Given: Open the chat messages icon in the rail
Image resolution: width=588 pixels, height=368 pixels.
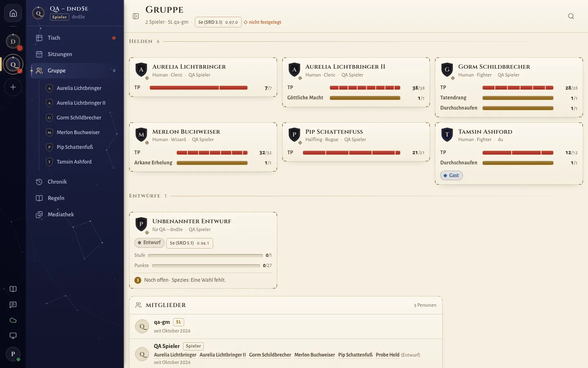Looking at the screenshot, I should pyautogui.click(x=13, y=305).
